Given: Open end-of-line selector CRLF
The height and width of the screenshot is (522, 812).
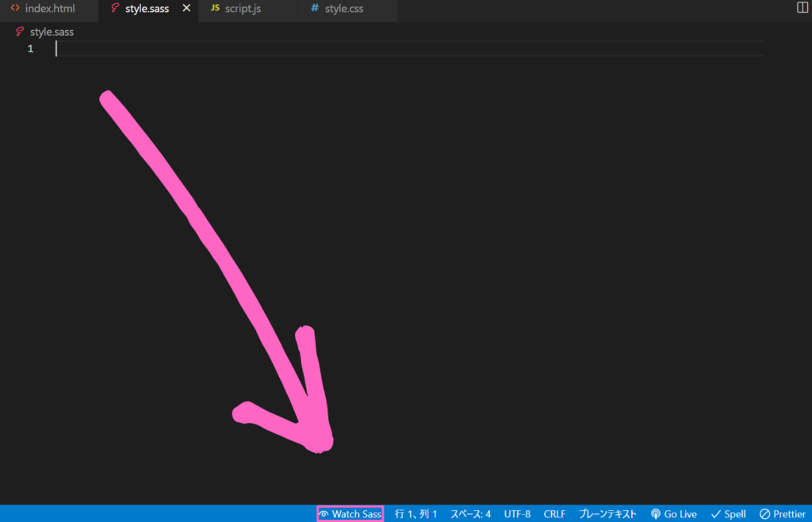Looking at the screenshot, I should [x=554, y=514].
